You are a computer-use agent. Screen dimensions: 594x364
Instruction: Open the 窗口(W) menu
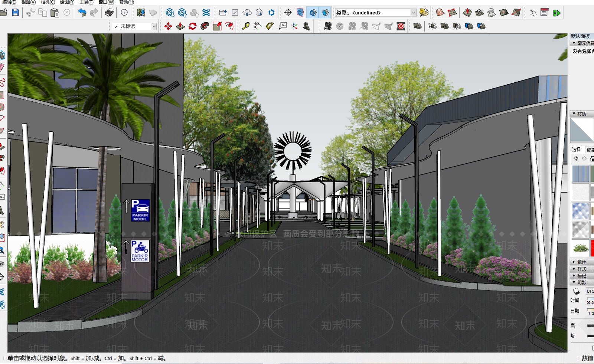pos(106,2)
